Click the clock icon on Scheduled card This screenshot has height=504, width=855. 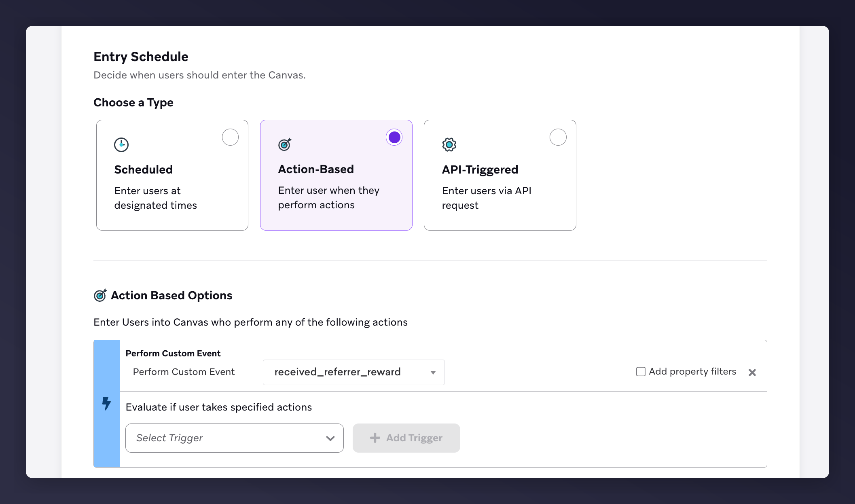click(121, 144)
